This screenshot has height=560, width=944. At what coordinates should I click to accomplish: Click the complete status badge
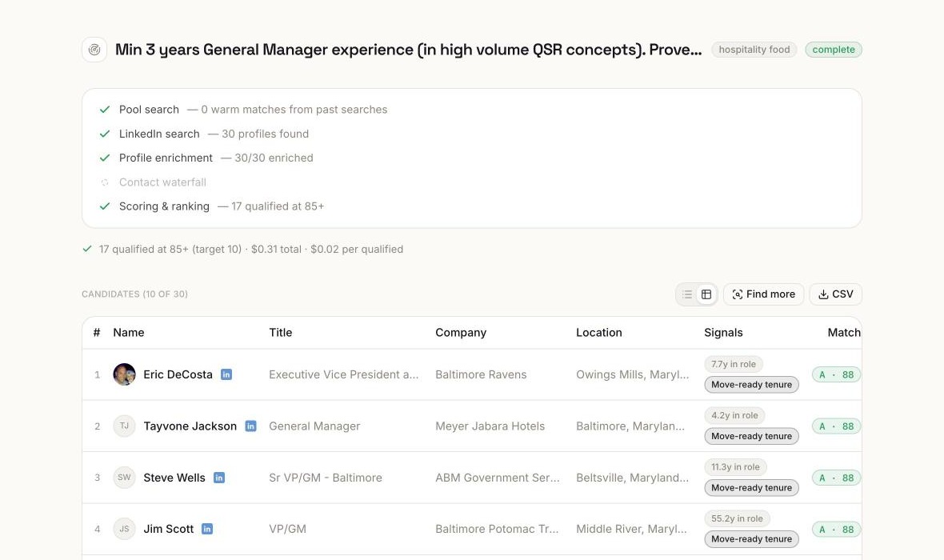pyautogui.click(x=834, y=50)
